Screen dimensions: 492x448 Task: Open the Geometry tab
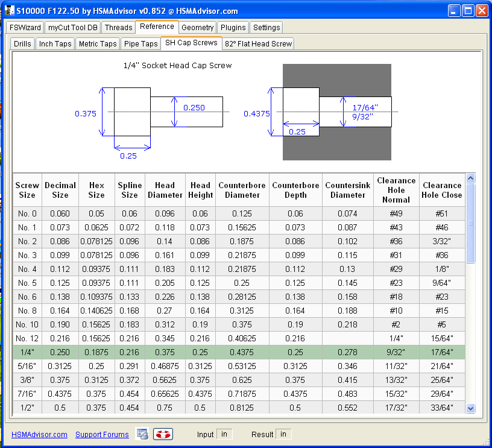pyautogui.click(x=197, y=28)
